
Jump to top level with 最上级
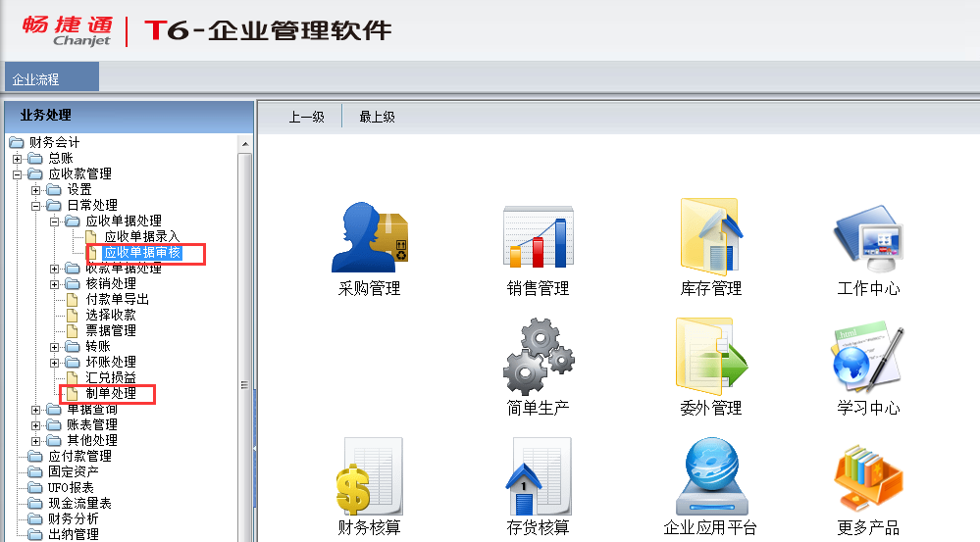377,117
